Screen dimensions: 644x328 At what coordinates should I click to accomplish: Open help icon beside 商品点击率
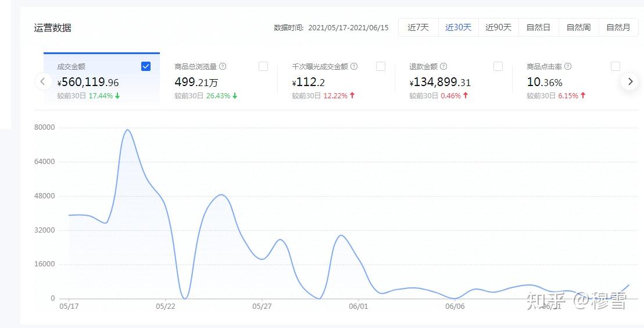(568, 66)
